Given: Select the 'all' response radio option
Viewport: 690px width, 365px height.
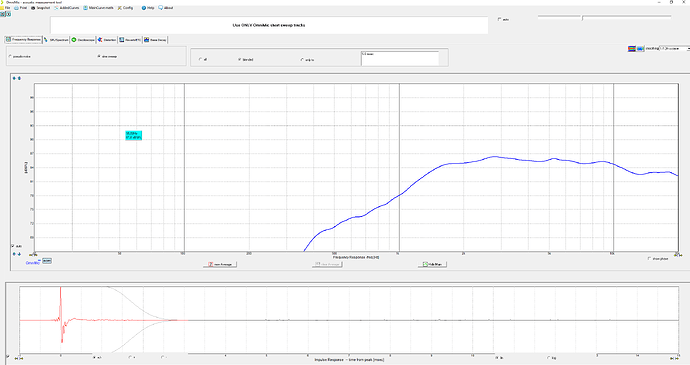Looking at the screenshot, I should pos(203,59).
